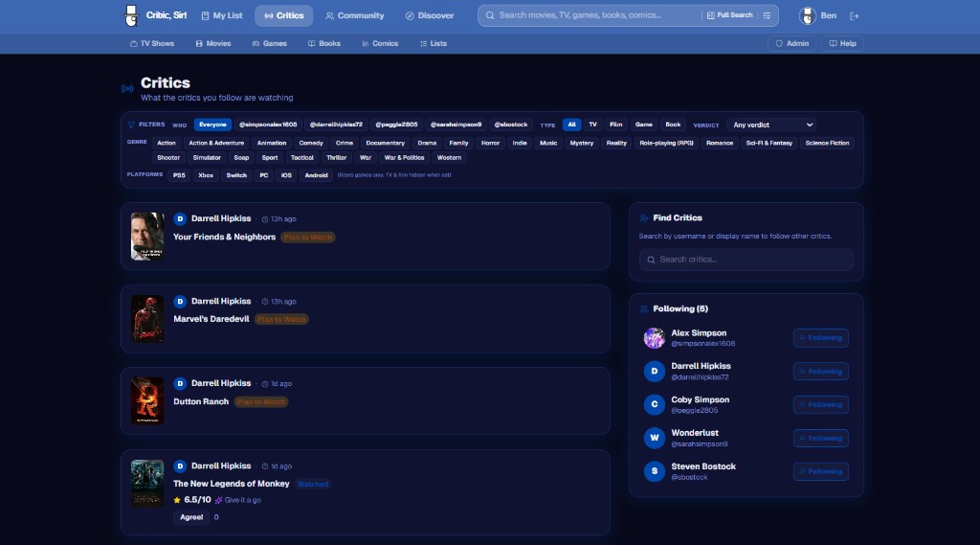This screenshot has height=545, width=980.
Task: Toggle the Everyone filter chip
Action: tap(212, 125)
